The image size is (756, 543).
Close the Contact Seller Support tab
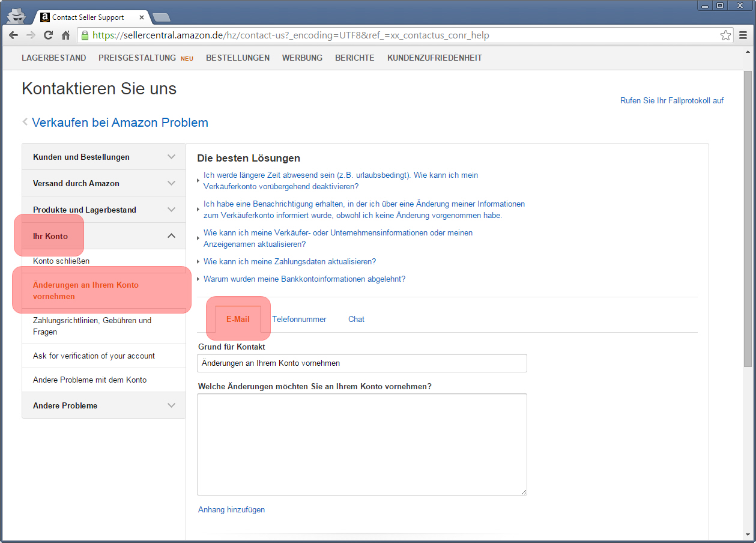pos(141,17)
